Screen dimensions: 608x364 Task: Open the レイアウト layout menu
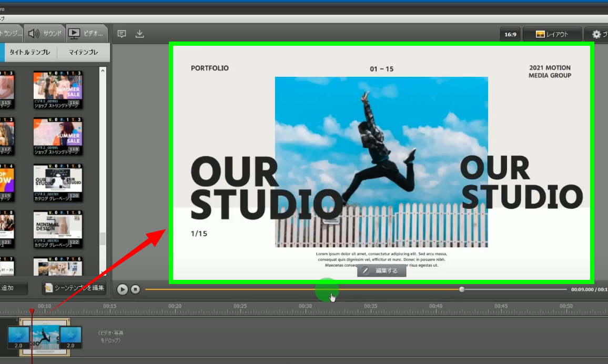click(552, 34)
